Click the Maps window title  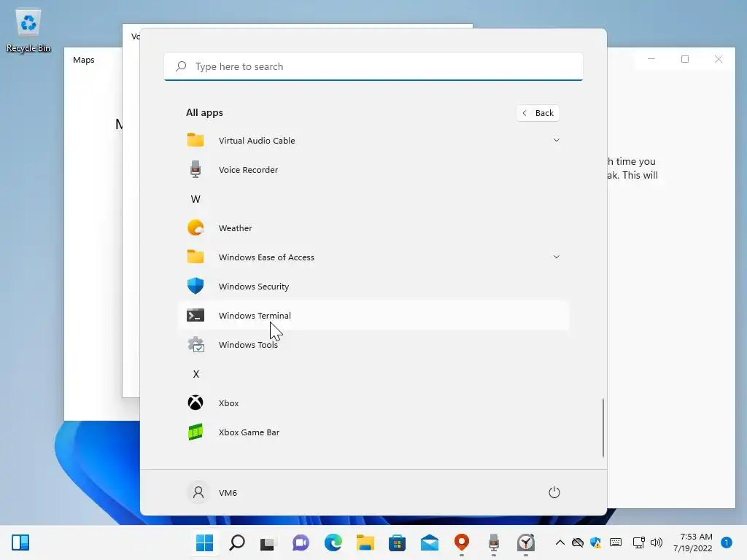(x=83, y=60)
